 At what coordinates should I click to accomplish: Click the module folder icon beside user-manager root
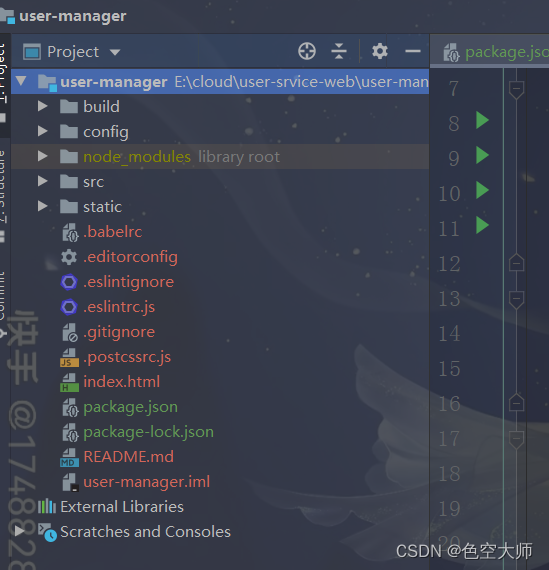[48, 83]
